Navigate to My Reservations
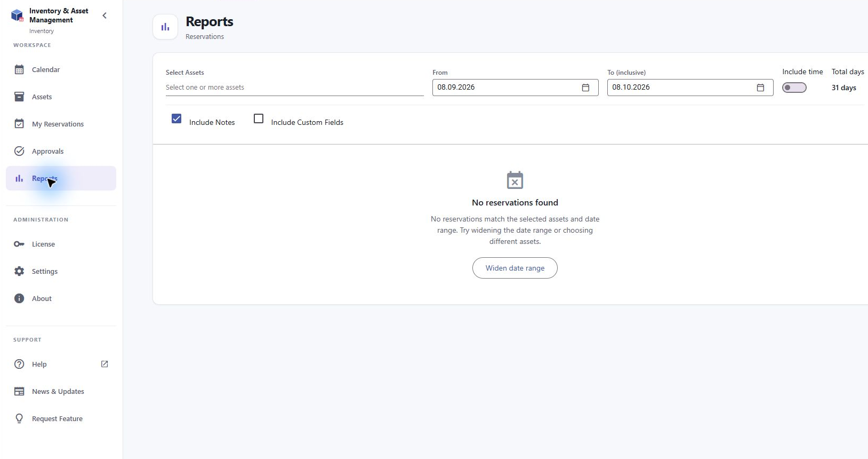 61,124
